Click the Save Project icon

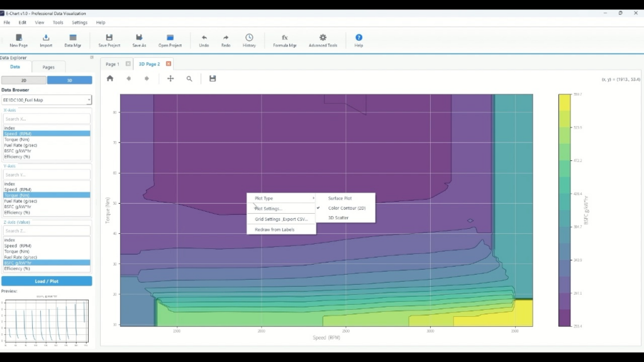click(x=109, y=38)
